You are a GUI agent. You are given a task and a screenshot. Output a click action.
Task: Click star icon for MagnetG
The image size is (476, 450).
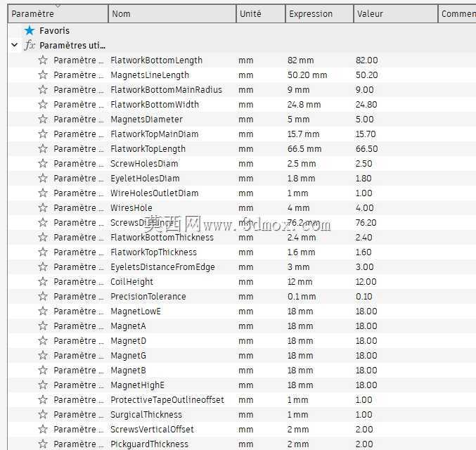tap(43, 356)
